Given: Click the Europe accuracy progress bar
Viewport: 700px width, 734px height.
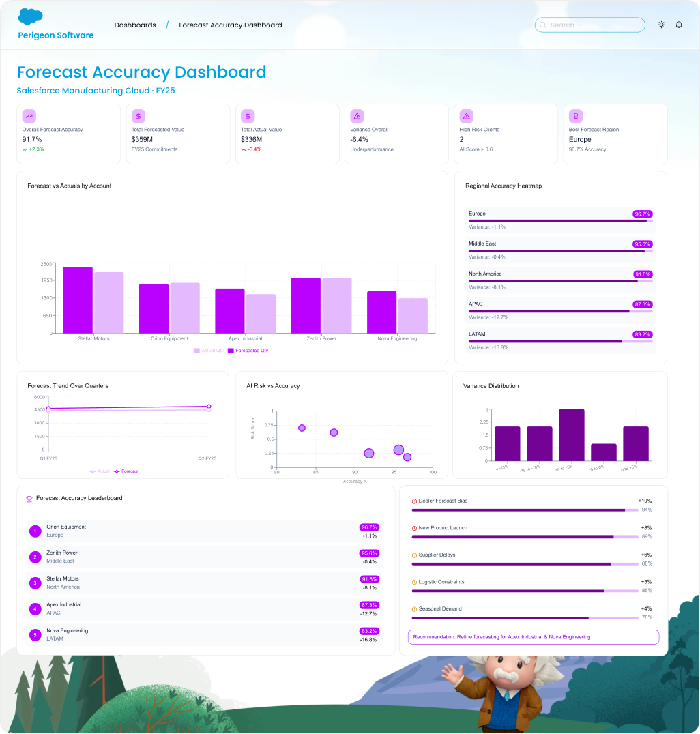Looking at the screenshot, I should coord(559,221).
